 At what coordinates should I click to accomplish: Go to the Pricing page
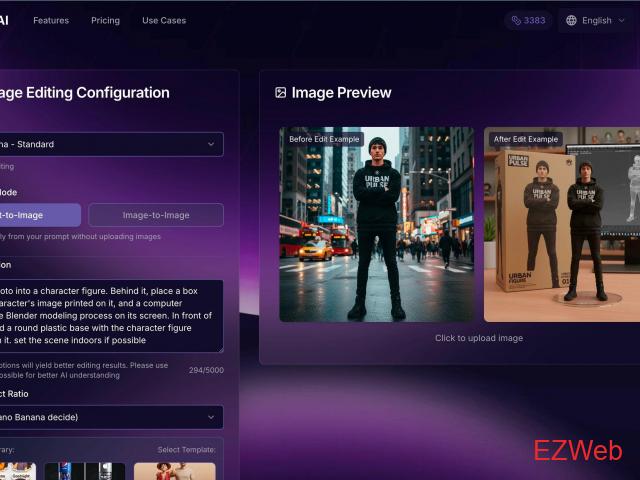click(x=105, y=20)
